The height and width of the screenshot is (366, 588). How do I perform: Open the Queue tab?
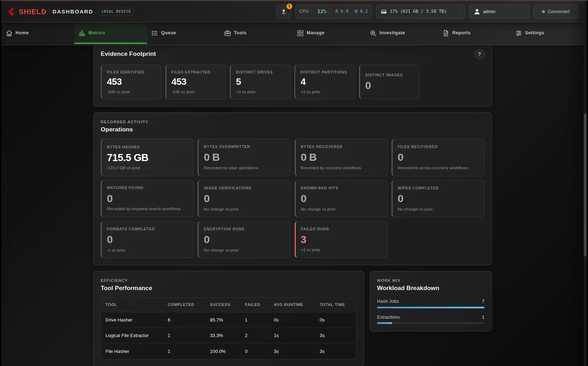point(183,33)
